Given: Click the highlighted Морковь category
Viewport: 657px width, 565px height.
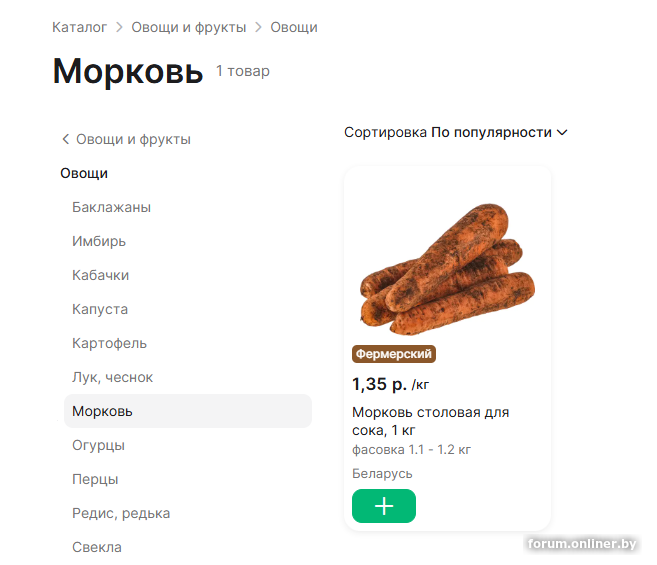Looking at the screenshot, I should pyautogui.click(x=102, y=411).
